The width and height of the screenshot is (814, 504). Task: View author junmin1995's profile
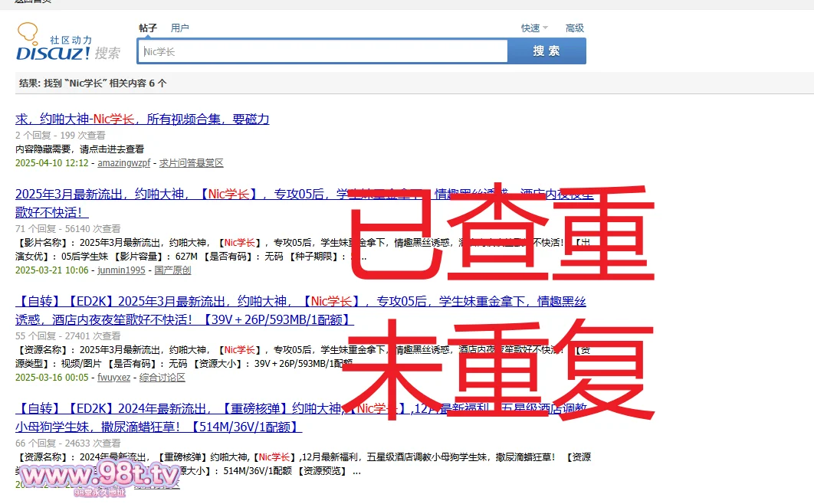[121, 270]
